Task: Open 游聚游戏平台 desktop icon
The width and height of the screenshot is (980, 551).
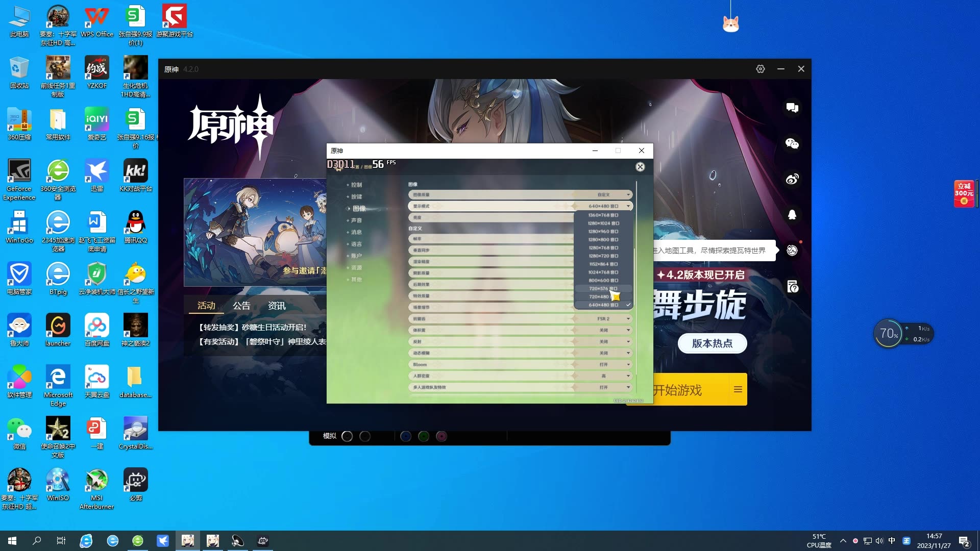Action: pyautogui.click(x=174, y=21)
